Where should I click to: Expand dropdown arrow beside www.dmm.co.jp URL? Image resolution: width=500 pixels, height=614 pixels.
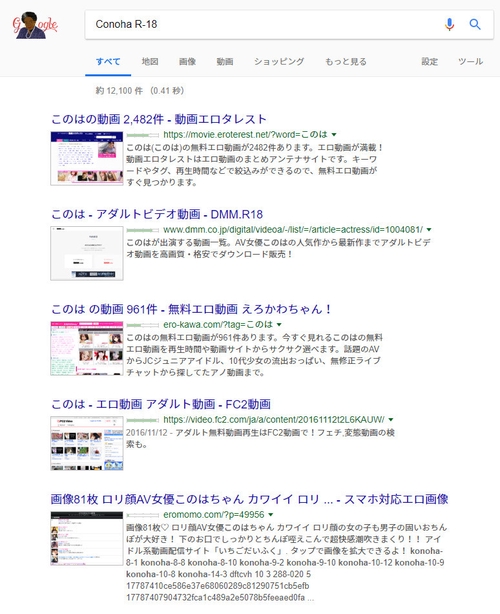[x=429, y=230]
